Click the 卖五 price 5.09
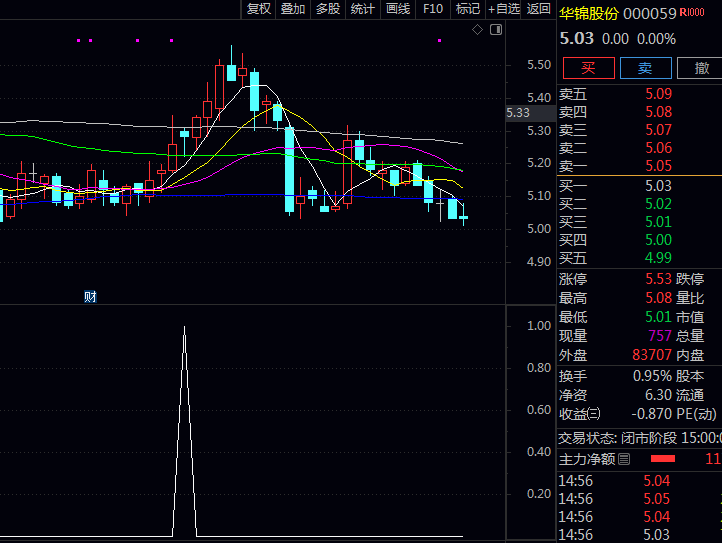 pyautogui.click(x=658, y=94)
